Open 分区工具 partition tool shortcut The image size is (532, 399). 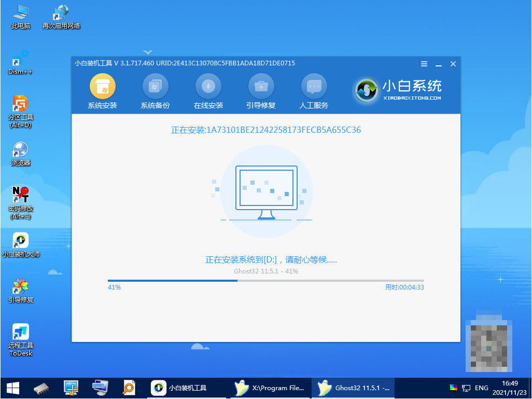coord(20,102)
